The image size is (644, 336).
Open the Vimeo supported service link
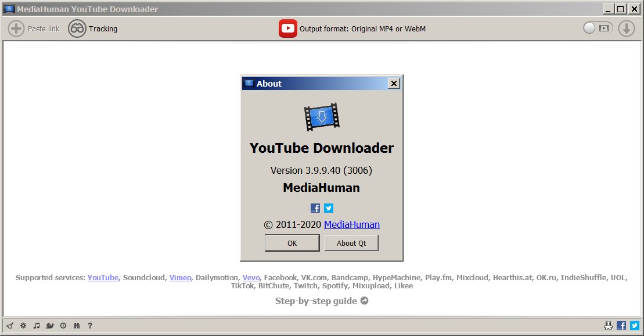pos(180,278)
